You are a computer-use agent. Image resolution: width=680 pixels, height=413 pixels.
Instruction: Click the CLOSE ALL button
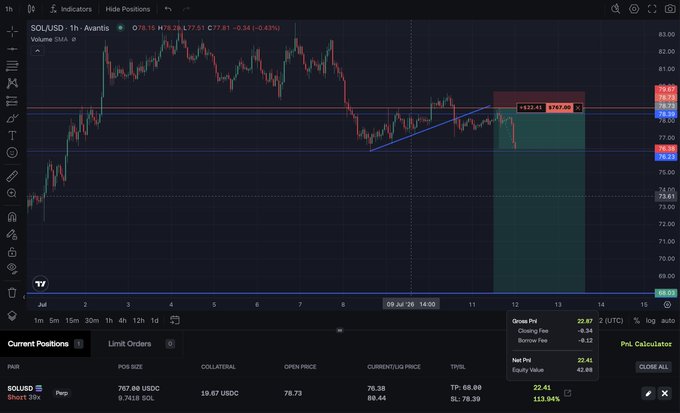click(653, 367)
